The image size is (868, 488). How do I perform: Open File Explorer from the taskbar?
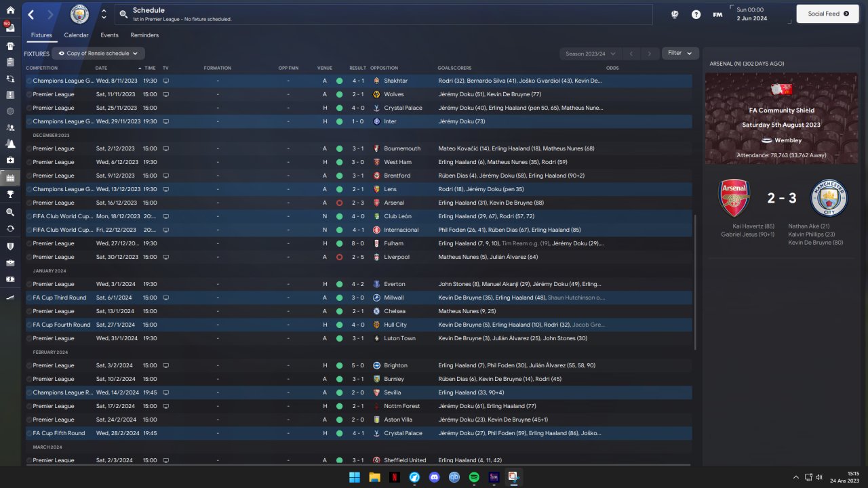pyautogui.click(x=374, y=477)
